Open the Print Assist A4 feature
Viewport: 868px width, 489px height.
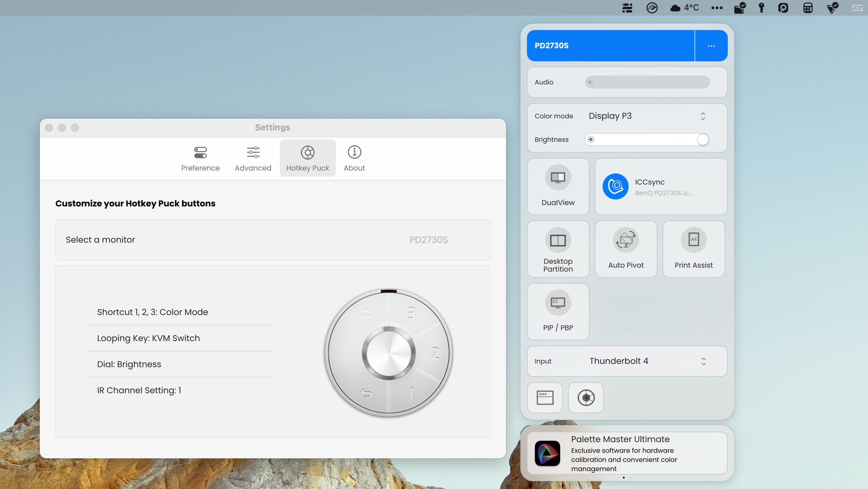click(694, 249)
